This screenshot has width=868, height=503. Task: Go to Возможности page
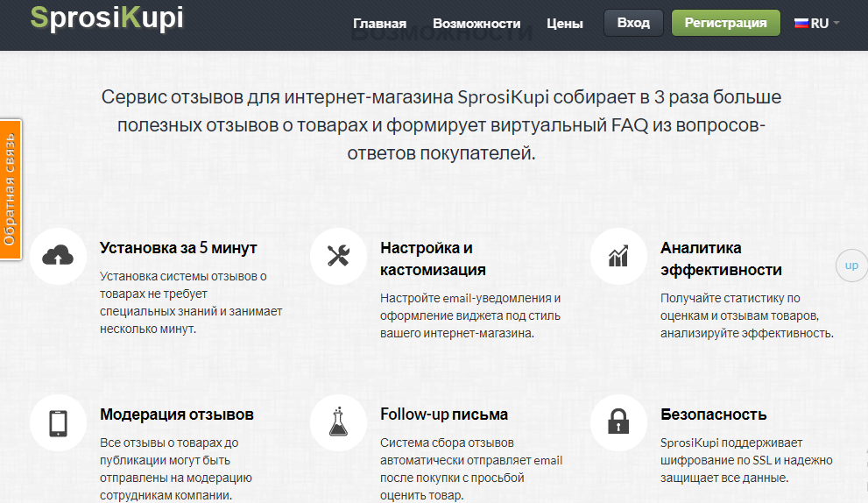click(476, 24)
